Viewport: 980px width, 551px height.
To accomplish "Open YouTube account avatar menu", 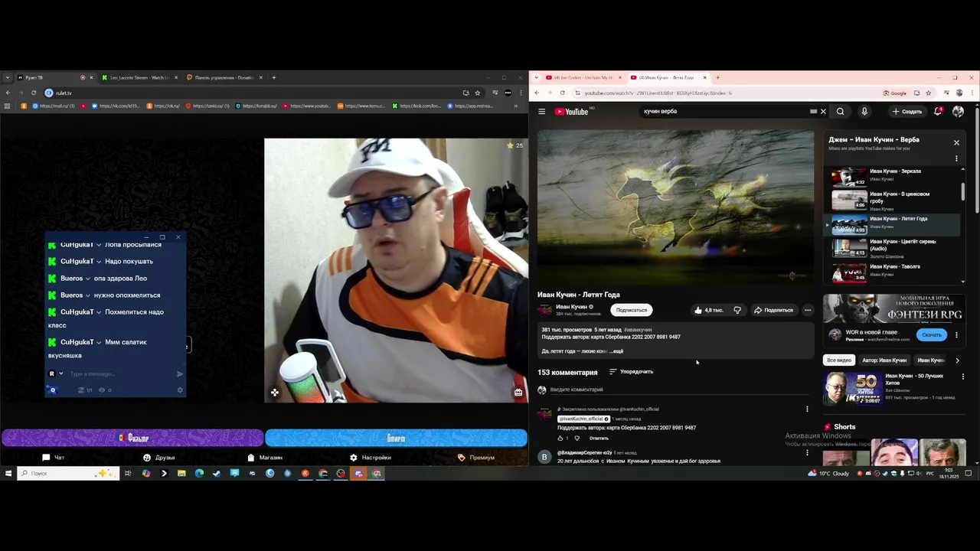I will click(958, 112).
